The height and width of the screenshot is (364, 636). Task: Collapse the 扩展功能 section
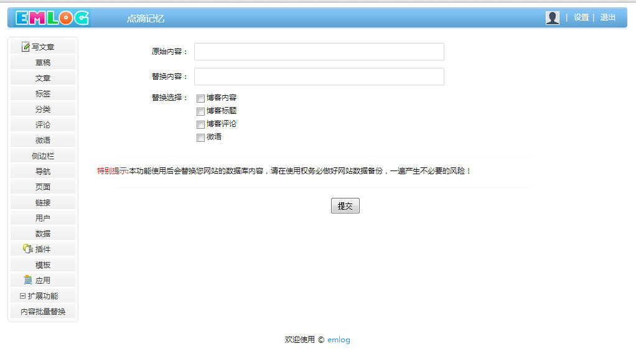coord(23,296)
